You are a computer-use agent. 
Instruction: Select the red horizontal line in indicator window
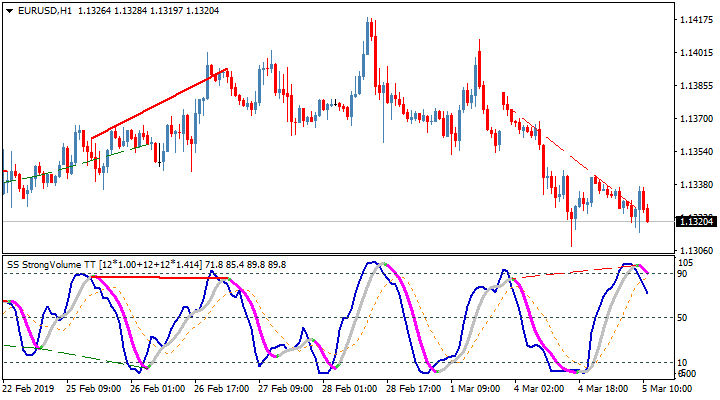pyautogui.click(x=160, y=277)
